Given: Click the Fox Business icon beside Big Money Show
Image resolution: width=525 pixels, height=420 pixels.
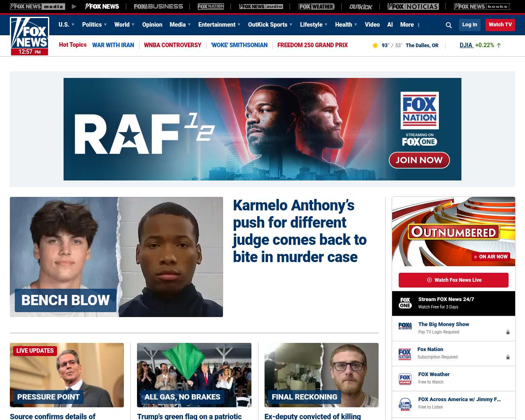Looking at the screenshot, I should pos(405,326).
